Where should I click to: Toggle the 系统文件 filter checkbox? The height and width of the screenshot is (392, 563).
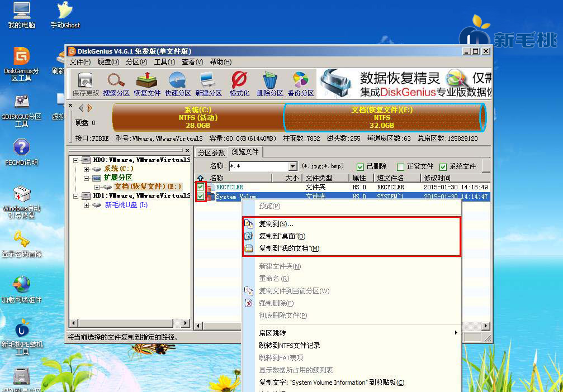coord(443,167)
